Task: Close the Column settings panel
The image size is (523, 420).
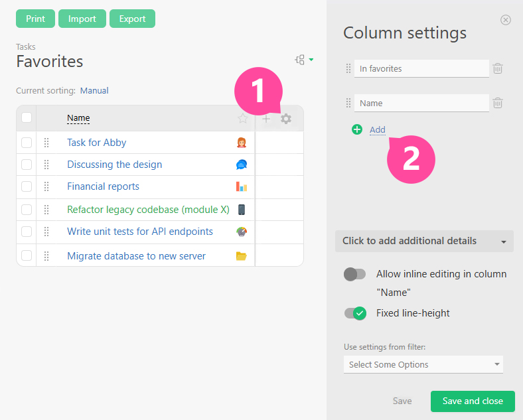Action: (x=506, y=20)
